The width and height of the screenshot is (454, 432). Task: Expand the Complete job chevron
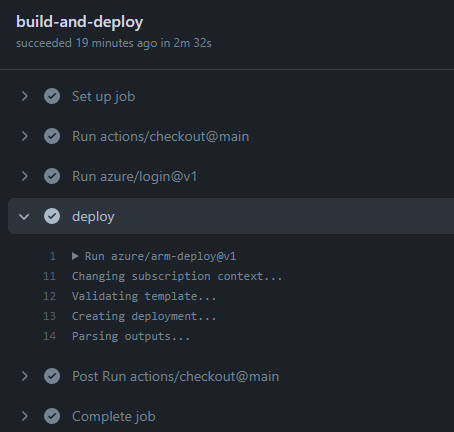24,416
